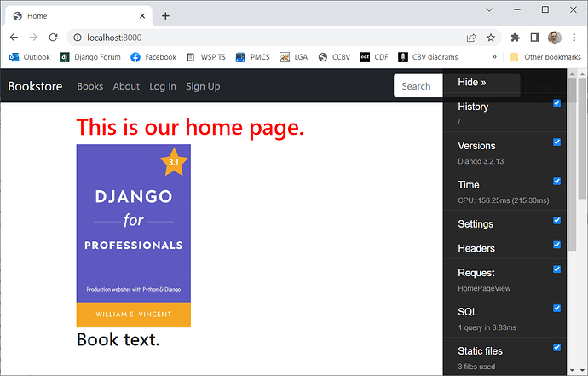Open the Settings debug panel

476,224
